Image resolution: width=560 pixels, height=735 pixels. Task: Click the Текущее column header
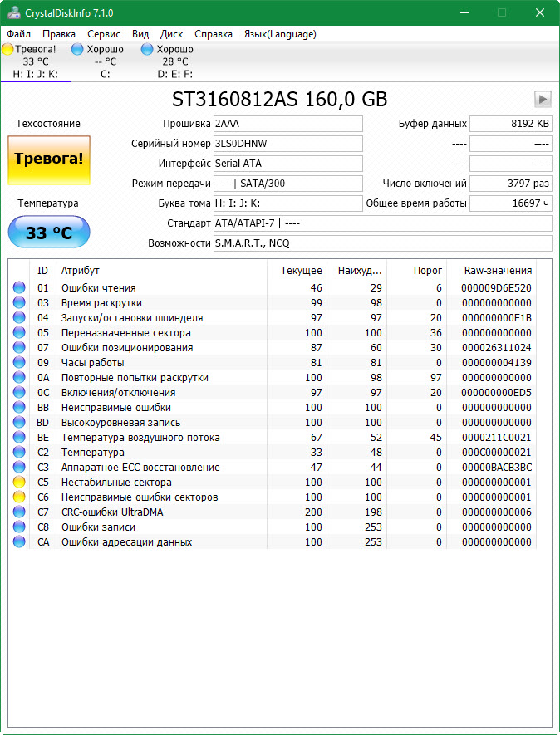(297, 271)
